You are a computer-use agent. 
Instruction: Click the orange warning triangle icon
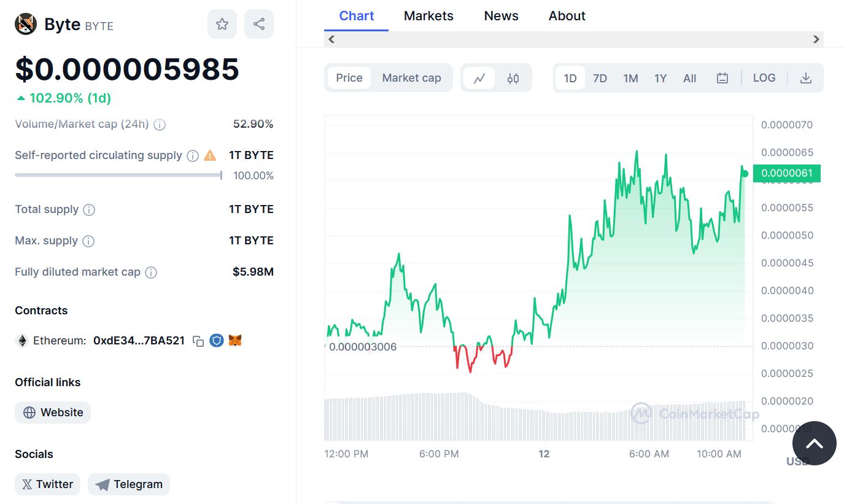pos(210,155)
